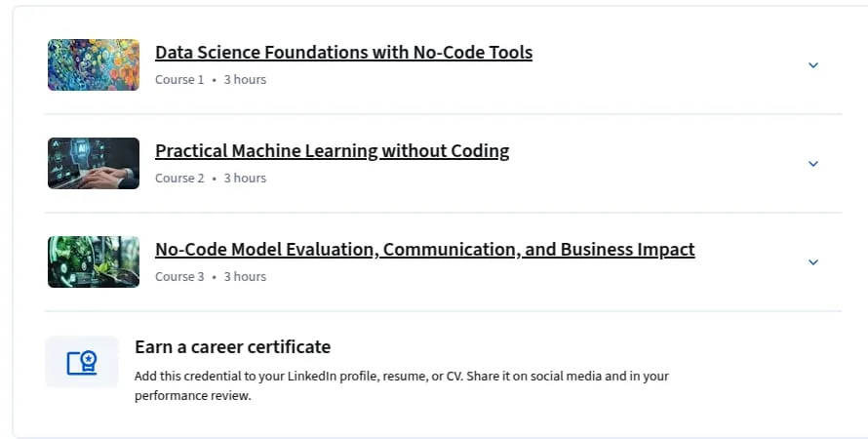Click the 'Course 3' label text

[x=179, y=277]
